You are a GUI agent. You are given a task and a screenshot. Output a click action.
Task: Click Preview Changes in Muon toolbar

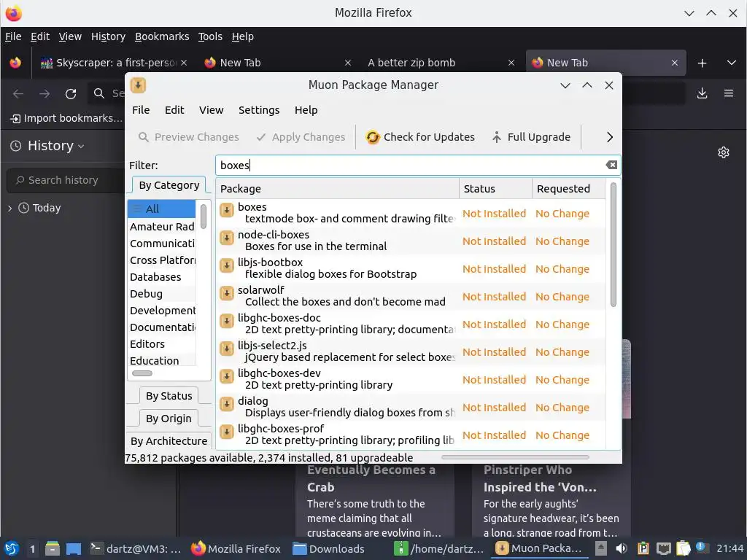[x=188, y=137]
